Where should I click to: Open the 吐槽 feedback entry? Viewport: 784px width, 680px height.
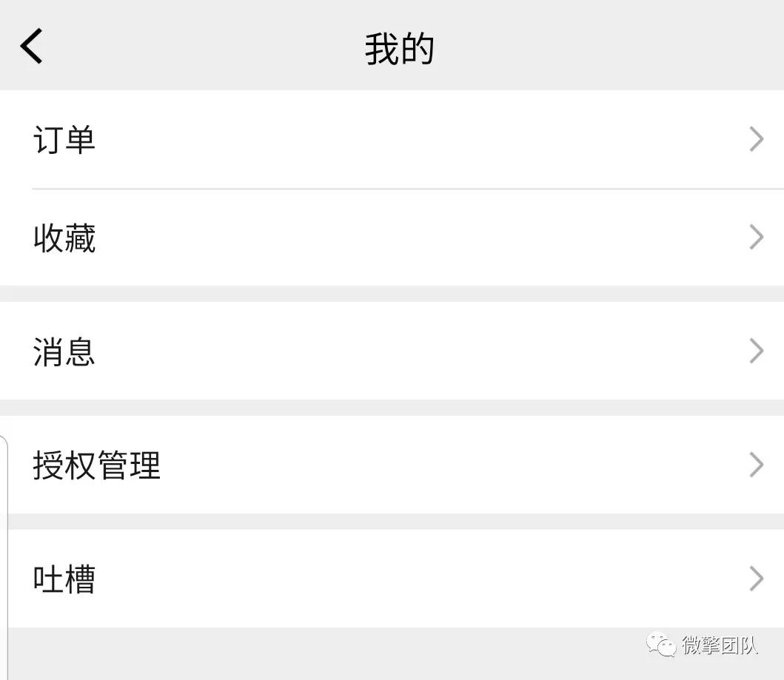pos(392,579)
